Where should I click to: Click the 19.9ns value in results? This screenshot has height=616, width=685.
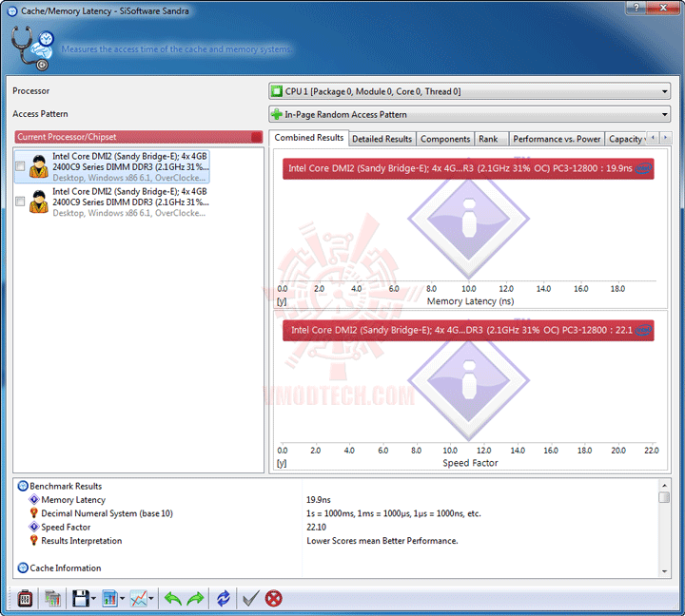pyautogui.click(x=319, y=499)
